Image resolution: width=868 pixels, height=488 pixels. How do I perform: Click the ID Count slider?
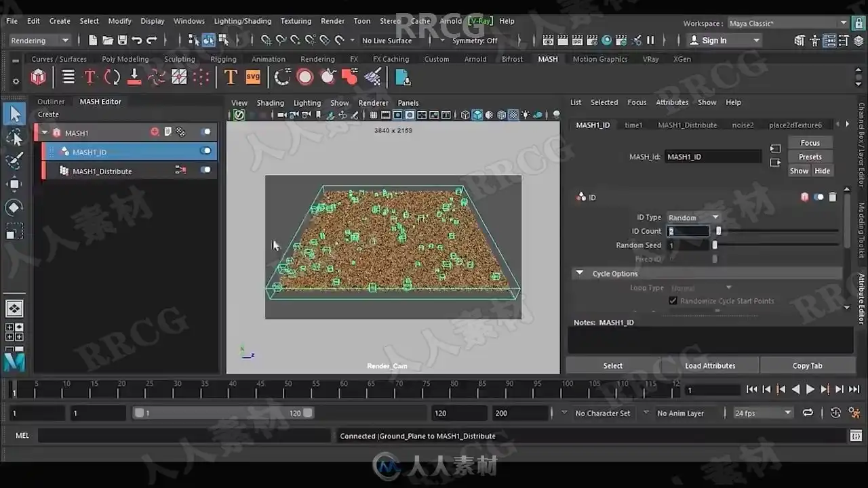(776, 231)
